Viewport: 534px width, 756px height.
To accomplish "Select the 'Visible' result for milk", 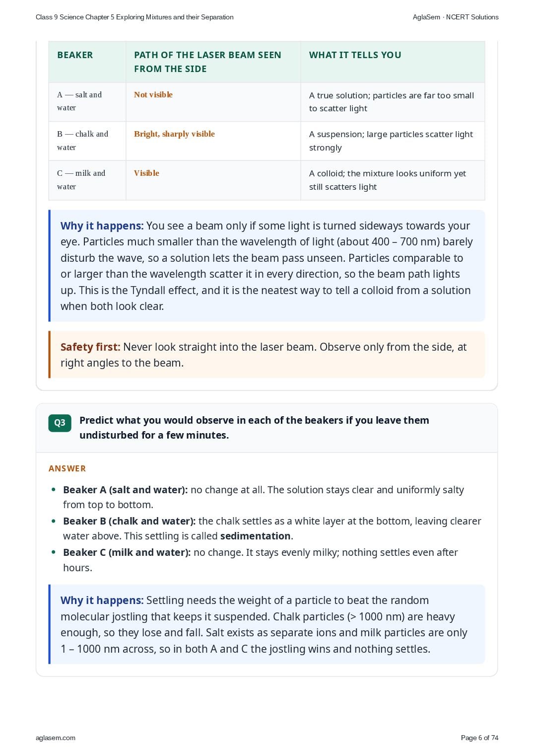I will (146, 173).
